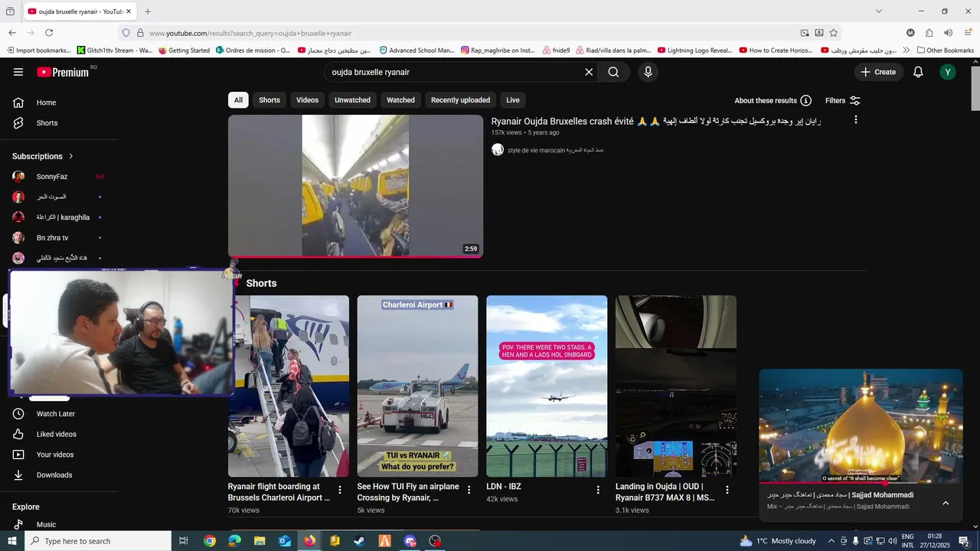Open YouTube notifications bell
The image size is (980, 551).
(918, 72)
